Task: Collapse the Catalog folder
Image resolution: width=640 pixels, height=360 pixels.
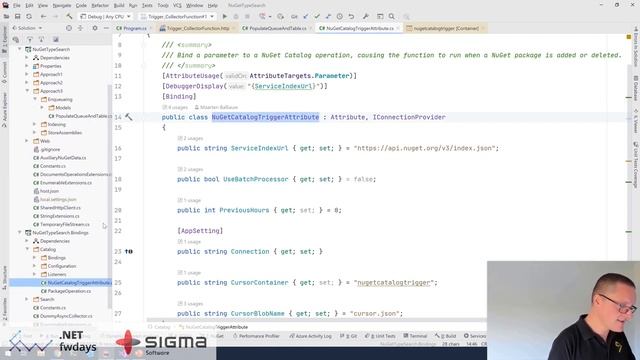Action: pos(27,249)
